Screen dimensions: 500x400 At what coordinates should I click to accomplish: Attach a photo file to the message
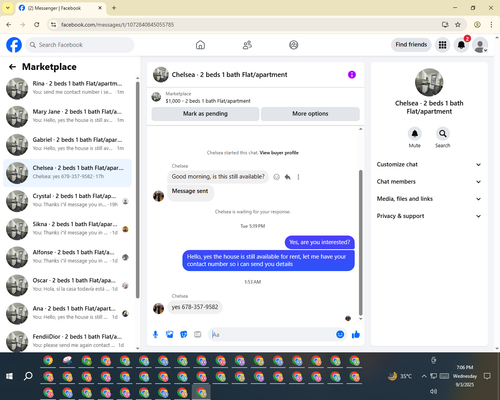coord(170,334)
